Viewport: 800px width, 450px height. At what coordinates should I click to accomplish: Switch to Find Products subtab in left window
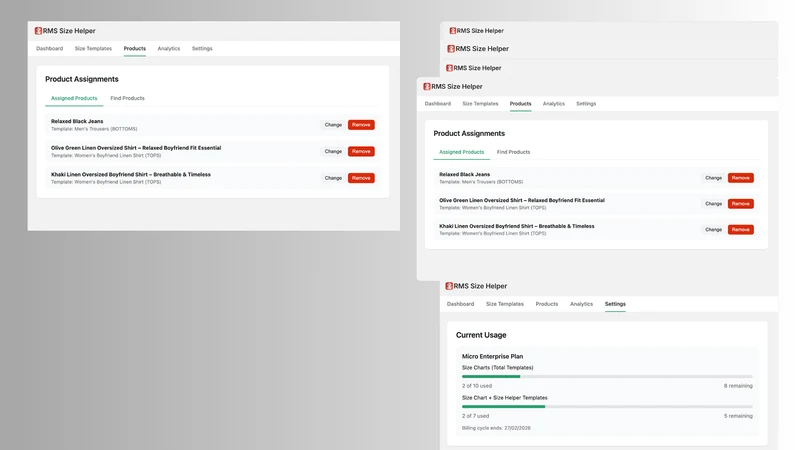(x=128, y=98)
